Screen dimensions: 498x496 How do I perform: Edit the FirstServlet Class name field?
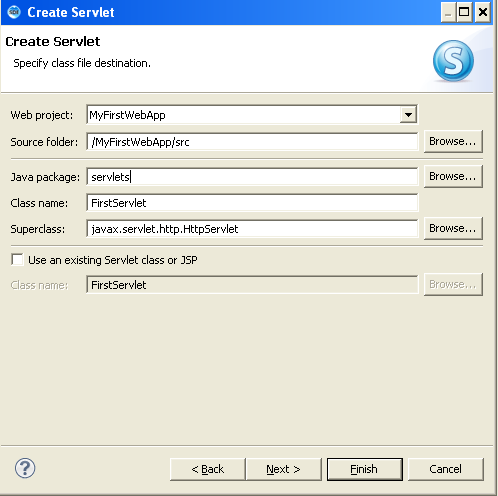tap(252, 203)
